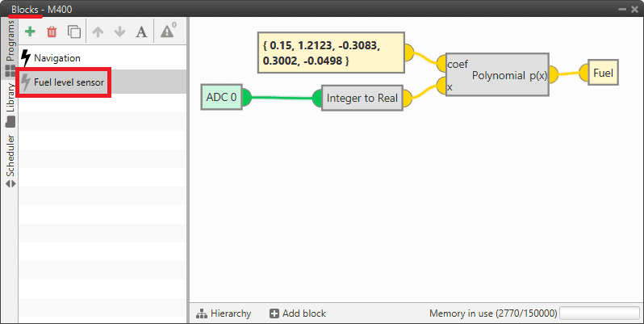
Task: Select the Polynomial p(x) block
Action: pyautogui.click(x=496, y=75)
